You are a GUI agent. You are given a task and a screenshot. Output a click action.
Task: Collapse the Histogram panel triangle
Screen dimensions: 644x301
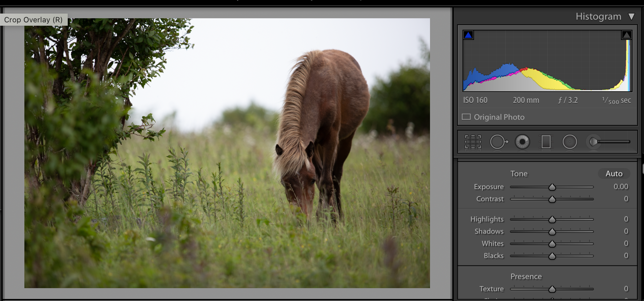point(631,17)
